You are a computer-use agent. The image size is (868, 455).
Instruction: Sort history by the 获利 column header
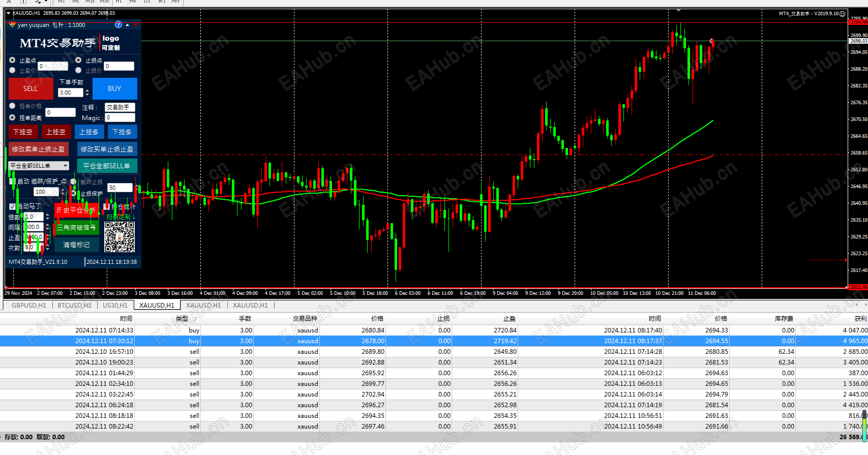pos(860,318)
